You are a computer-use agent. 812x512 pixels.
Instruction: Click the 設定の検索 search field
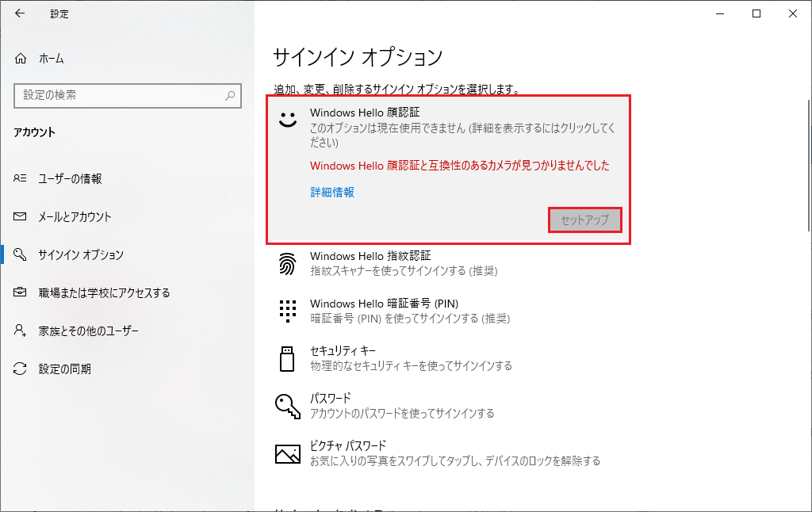click(119, 95)
